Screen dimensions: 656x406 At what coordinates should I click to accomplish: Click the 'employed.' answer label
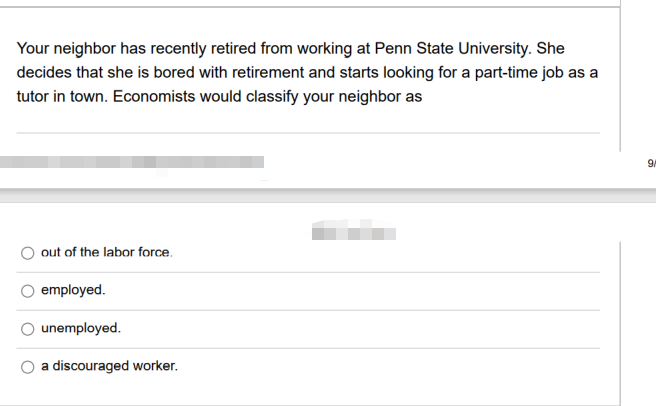pyautogui.click(x=73, y=290)
